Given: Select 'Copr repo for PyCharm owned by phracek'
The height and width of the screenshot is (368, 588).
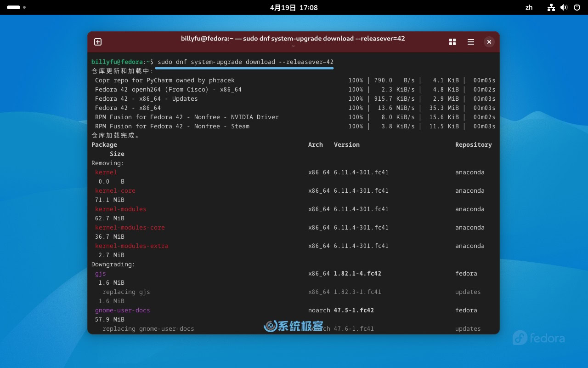Looking at the screenshot, I should tap(165, 80).
